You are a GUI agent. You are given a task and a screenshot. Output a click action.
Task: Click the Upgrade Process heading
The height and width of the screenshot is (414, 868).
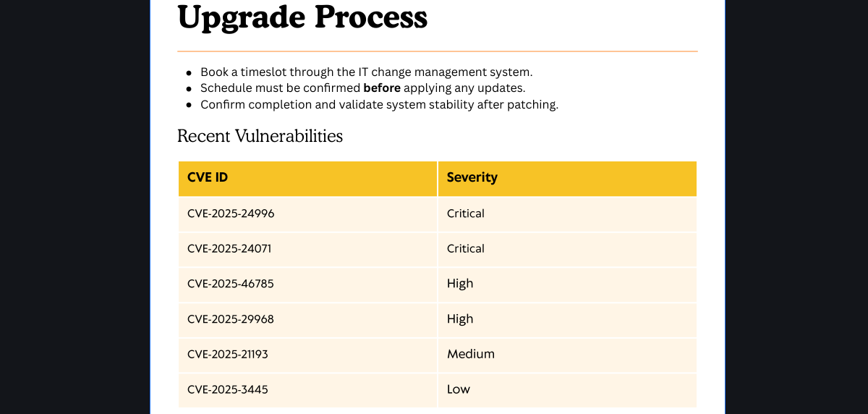pyautogui.click(x=302, y=17)
